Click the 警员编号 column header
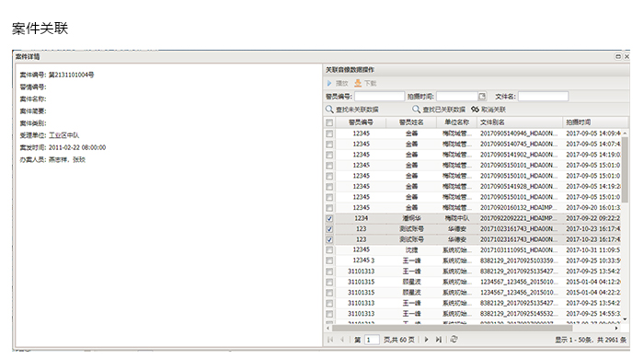 [361, 122]
